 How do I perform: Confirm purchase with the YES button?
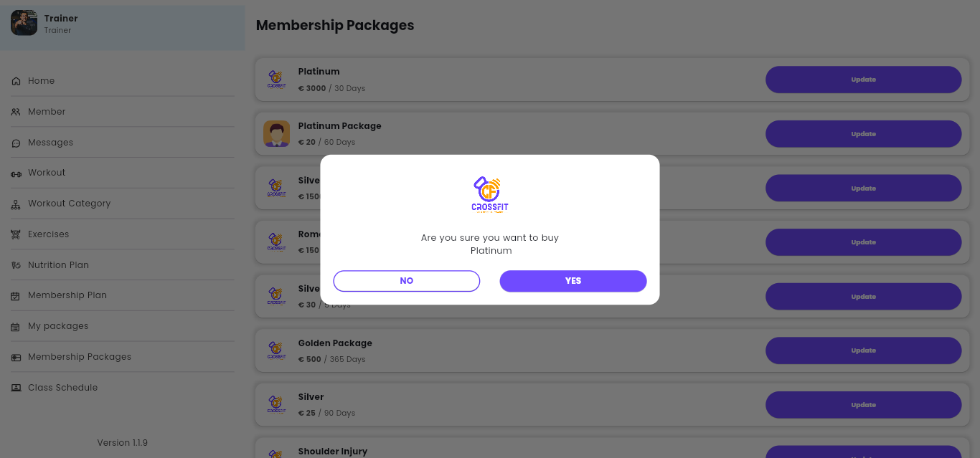pyautogui.click(x=573, y=281)
